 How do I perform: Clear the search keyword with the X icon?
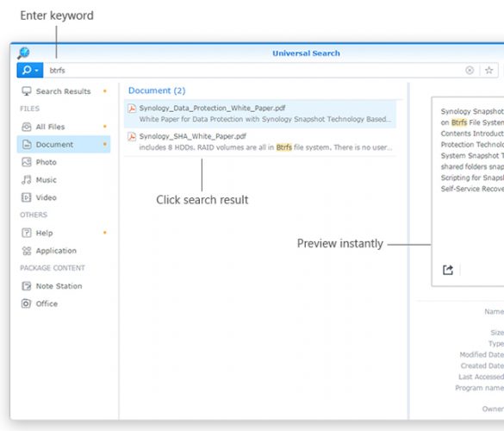tap(470, 70)
